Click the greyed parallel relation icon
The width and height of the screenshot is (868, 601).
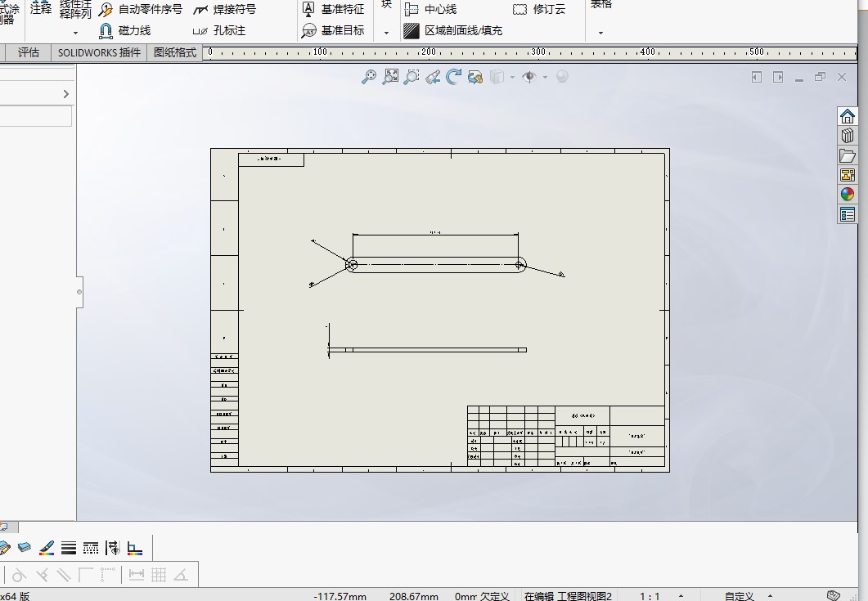(64, 575)
